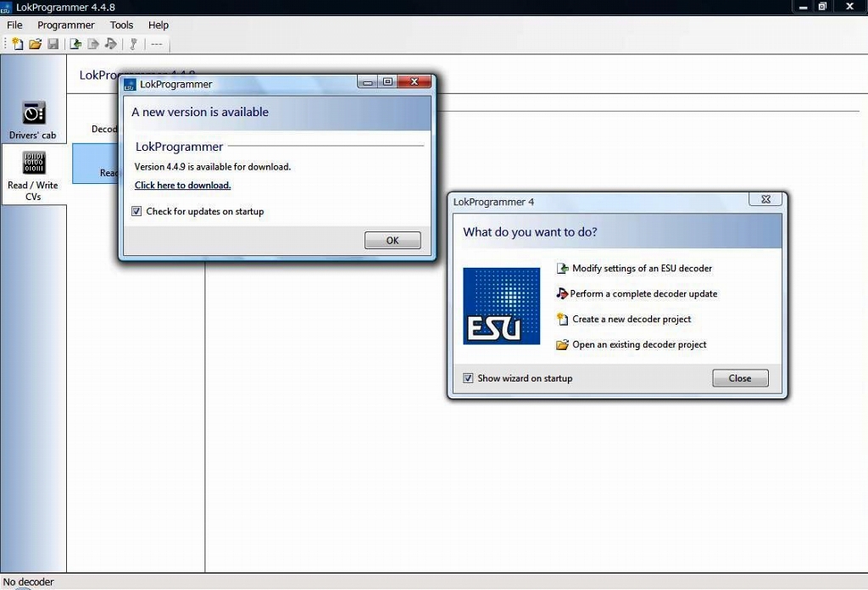The width and height of the screenshot is (868, 590).
Task: Open the Programmer menu
Action: pos(66,25)
